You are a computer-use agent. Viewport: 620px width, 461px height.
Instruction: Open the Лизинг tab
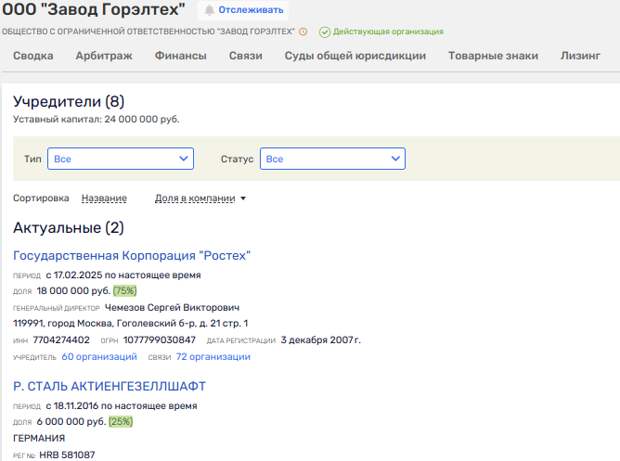coord(580,56)
